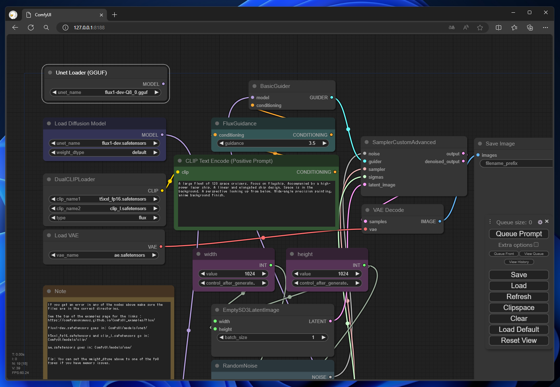The height and width of the screenshot is (387, 560).
Task: Switch to the ComfyUI browser tab
Action: [x=64, y=15]
